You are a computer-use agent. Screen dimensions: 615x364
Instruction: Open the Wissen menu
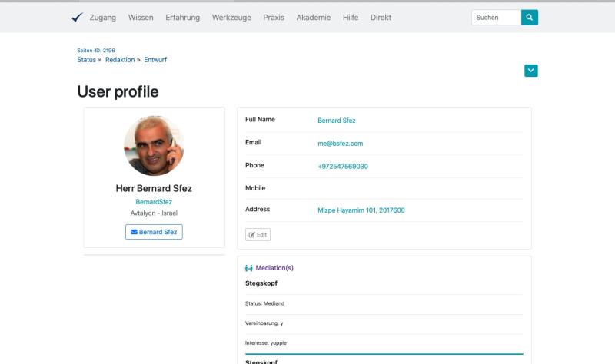[x=141, y=17]
